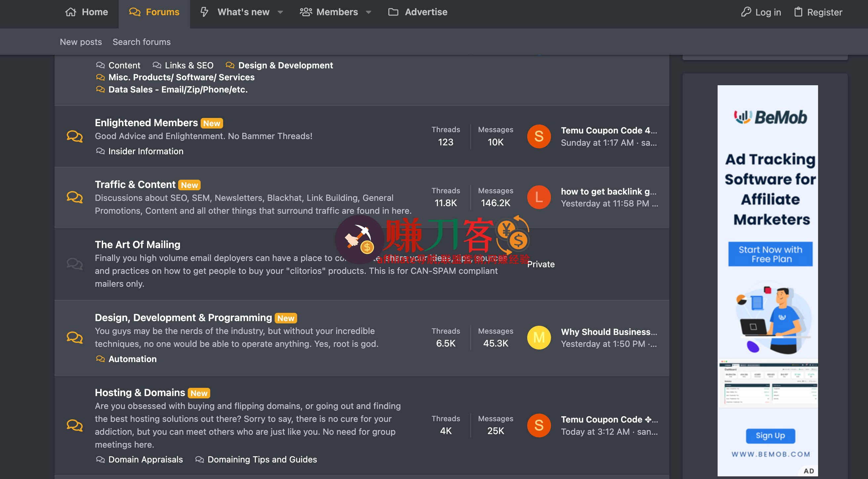Expand the Members dropdown arrow
868x479 pixels.
(x=368, y=12)
